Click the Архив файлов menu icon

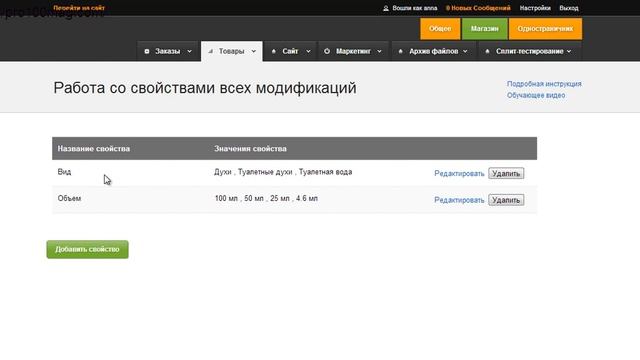click(x=400, y=51)
